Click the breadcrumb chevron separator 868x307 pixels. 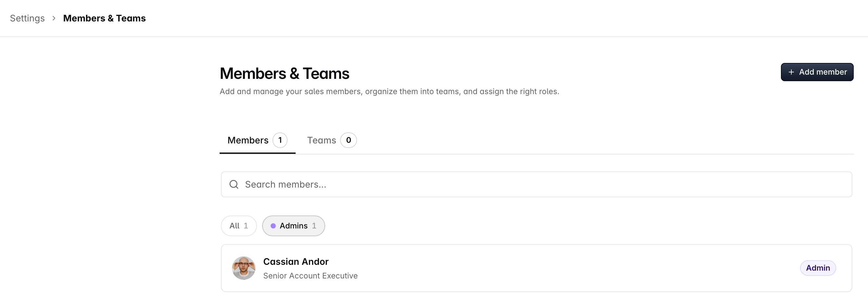point(54,18)
